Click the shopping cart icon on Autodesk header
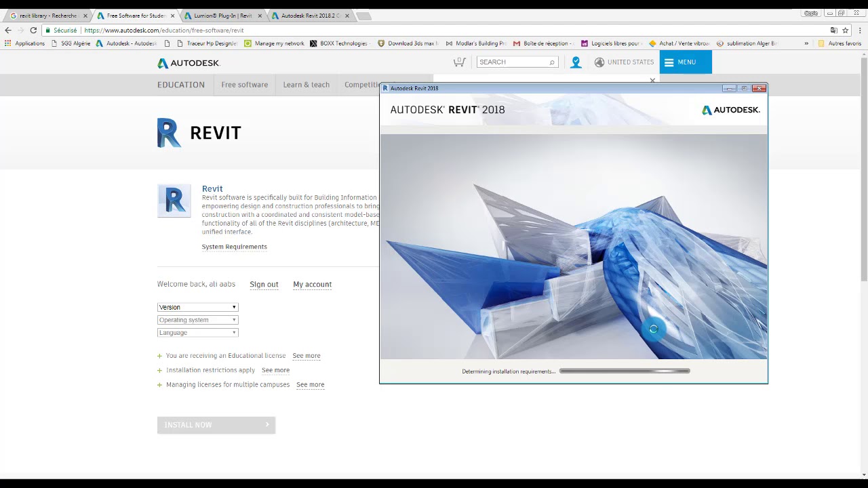The width and height of the screenshot is (868, 488). point(459,62)
